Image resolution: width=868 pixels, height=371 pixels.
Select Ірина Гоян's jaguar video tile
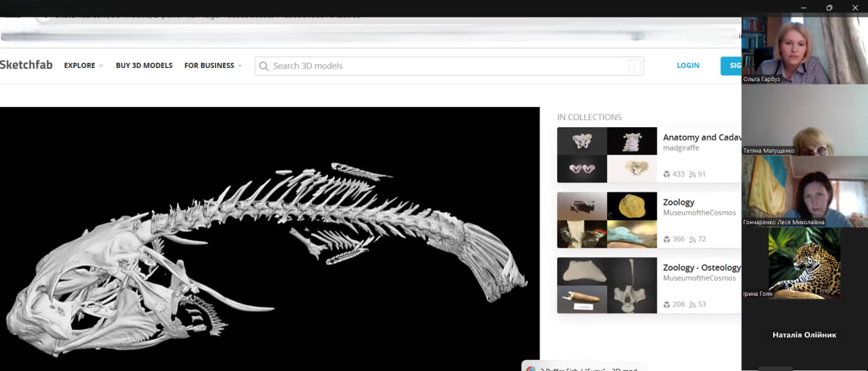804,263
